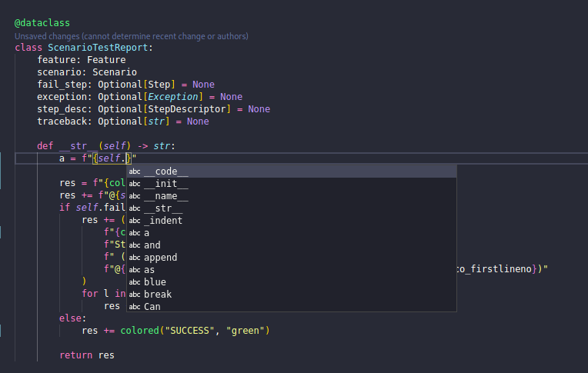Click StepDescriptor in the step_desc line
The width and height of the screenshot is (588, 373).
pos(187,109)
